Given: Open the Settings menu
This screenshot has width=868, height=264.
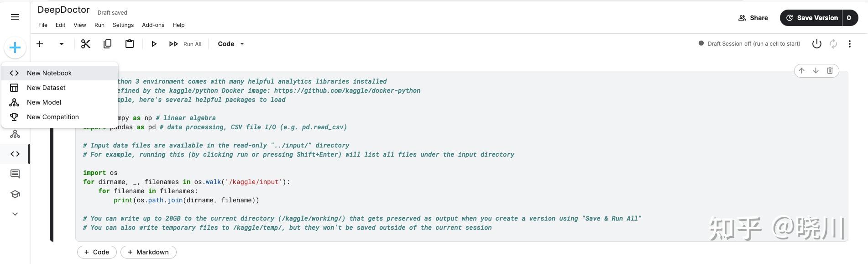Looking at the screenshot, I should (x=123, y=25).
